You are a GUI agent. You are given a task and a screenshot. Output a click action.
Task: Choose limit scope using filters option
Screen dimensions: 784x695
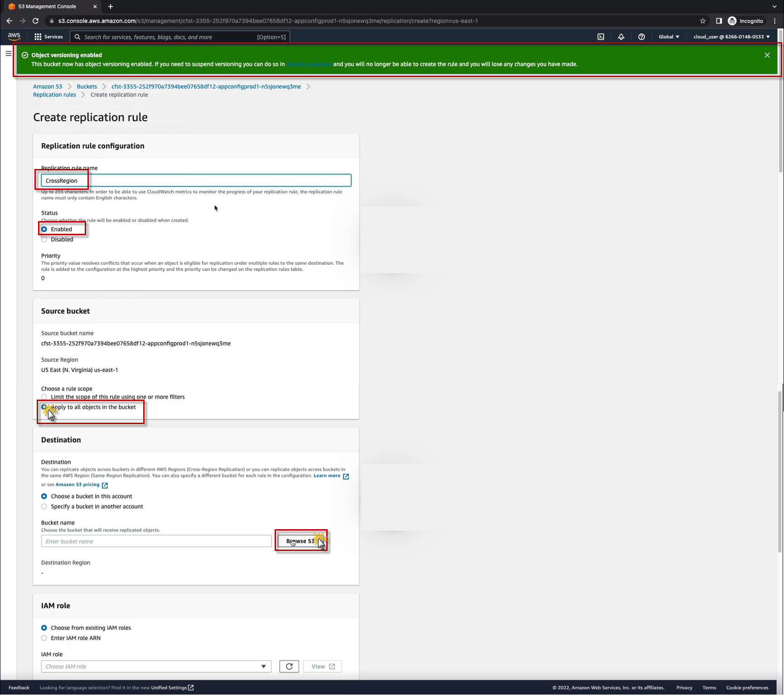(44, 397)
